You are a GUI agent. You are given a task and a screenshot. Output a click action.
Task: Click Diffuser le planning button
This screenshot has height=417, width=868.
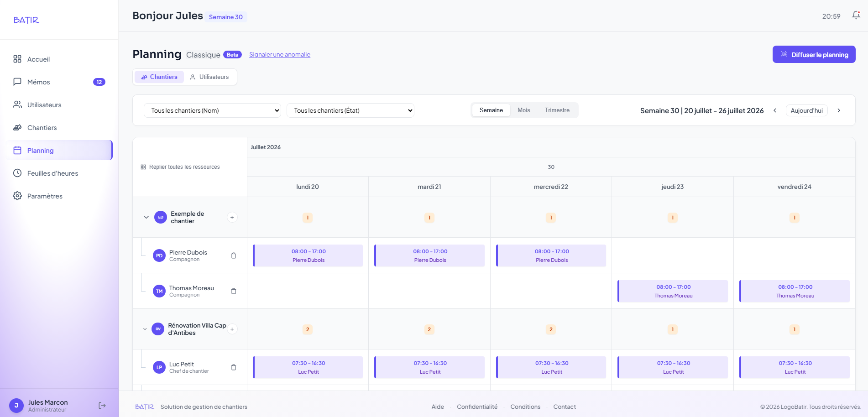click(x=814, y=54)
